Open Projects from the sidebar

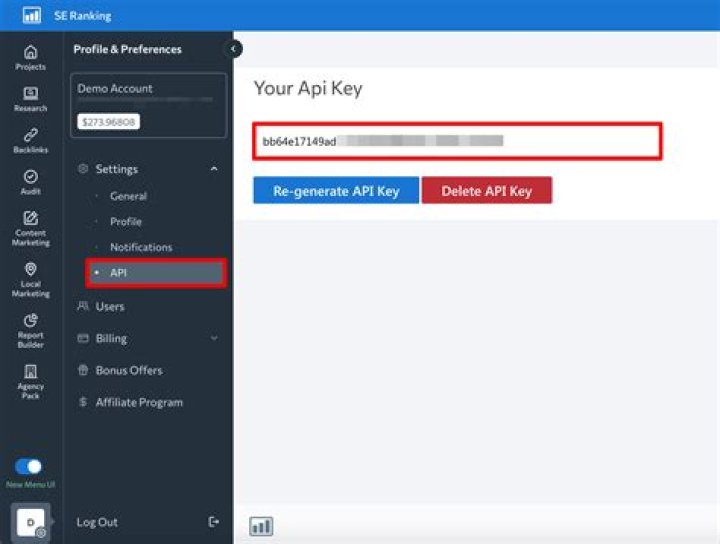pos(31,58)
